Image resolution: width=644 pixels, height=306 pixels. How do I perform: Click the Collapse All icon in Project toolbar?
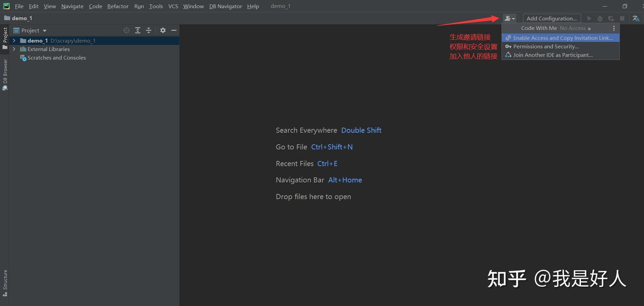pyautogui.click(x=148, y=30)
